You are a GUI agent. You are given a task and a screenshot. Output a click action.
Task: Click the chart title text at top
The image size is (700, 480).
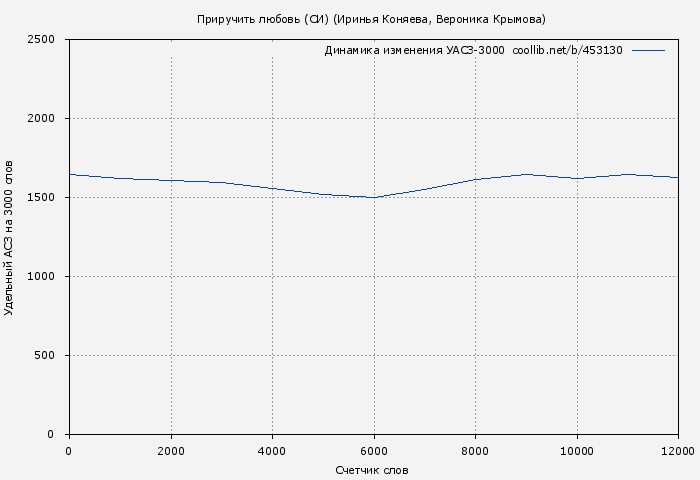click(371, 19)
